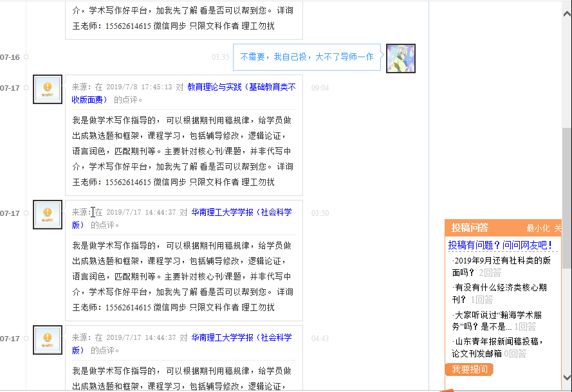Click the 不需要，我自己投 reply bubble
Viewport: 572px width, 392px height.
click(307, 57)
